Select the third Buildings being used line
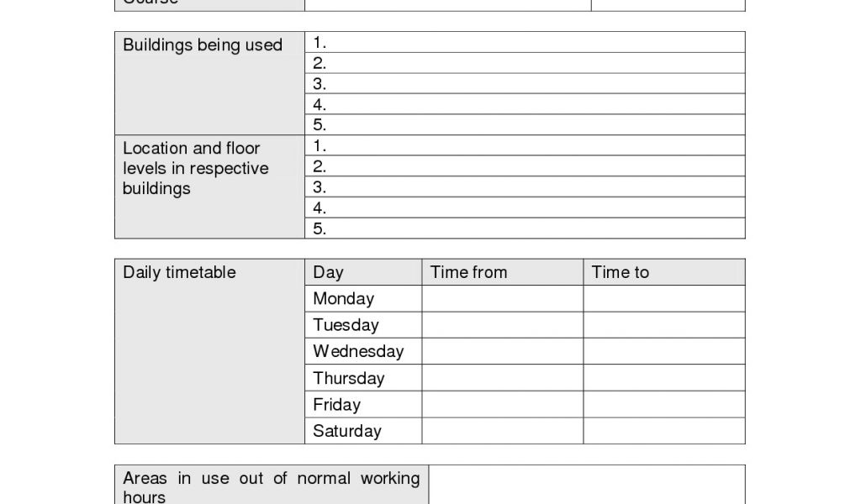 [x=525, y=83]
